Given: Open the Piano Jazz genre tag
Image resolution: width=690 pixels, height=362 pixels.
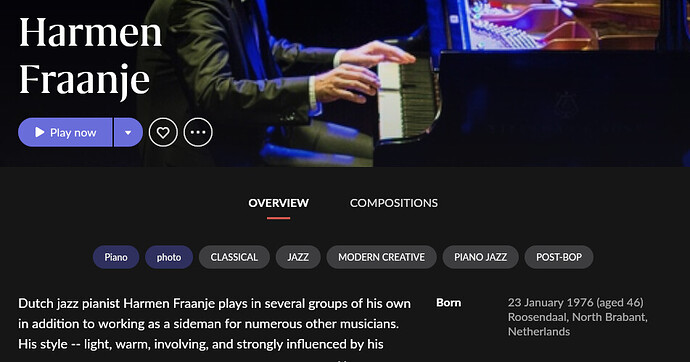Looking at the screenshot, I should [x=481, y=257].
